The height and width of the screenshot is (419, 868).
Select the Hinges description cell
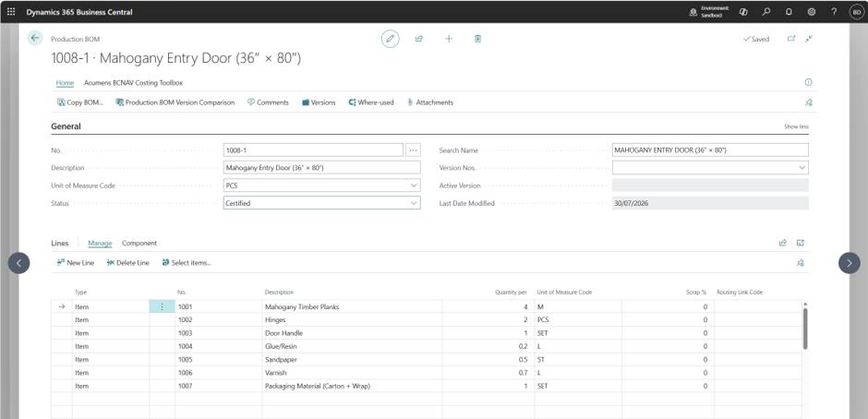[352, 320]
